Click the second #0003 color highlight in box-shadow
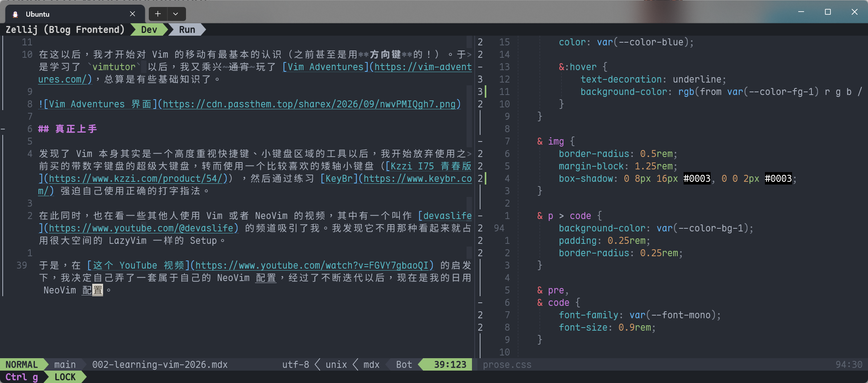The width and height of the screenshot is (868, 383). pyautogui.click(x=778, y=178)
